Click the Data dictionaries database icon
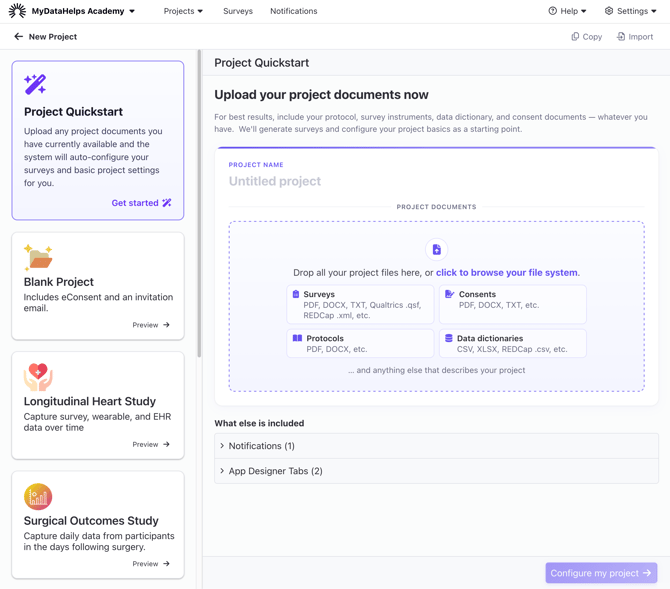670x589 pixels. coord(449,338)
